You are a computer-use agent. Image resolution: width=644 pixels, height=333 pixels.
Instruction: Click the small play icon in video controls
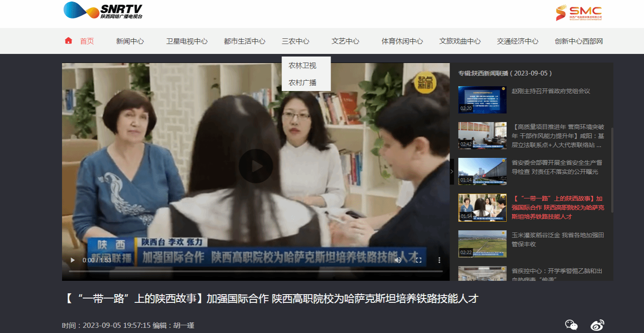[72, 260]
